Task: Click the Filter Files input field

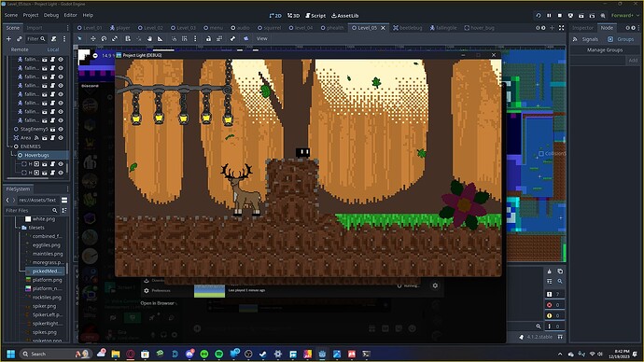Action: [x=31, y=210]
